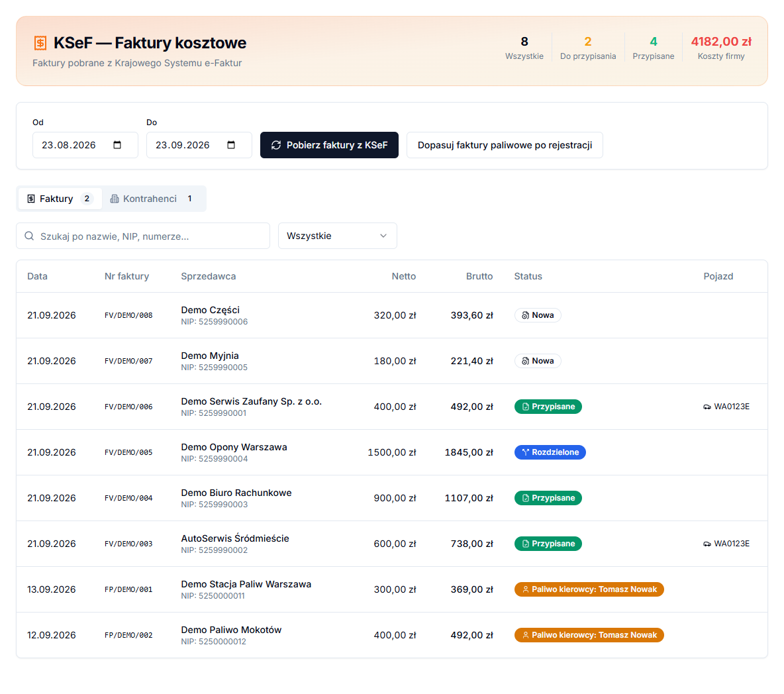
Task: Click the Pojazd column header
Action: 718,277
